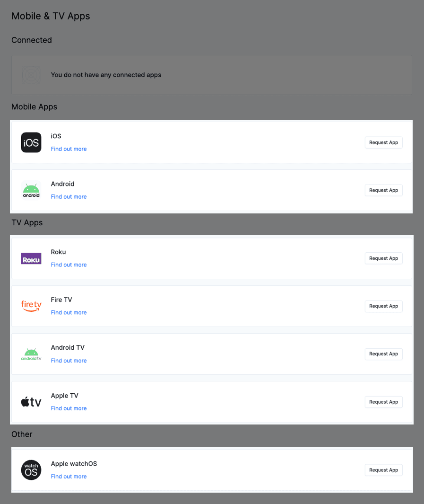
Task: Open Find out more under Android
Action: 69,197
